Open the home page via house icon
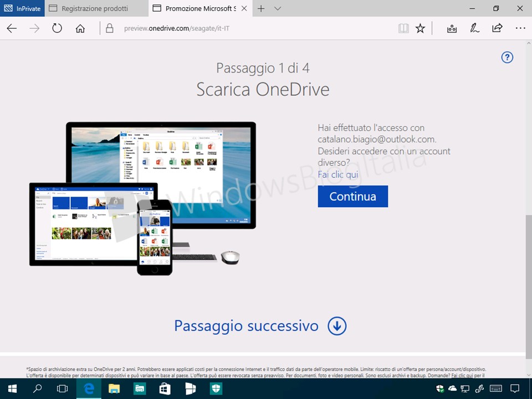Screen dimensions: 532x399 click(x=80, y=28)
